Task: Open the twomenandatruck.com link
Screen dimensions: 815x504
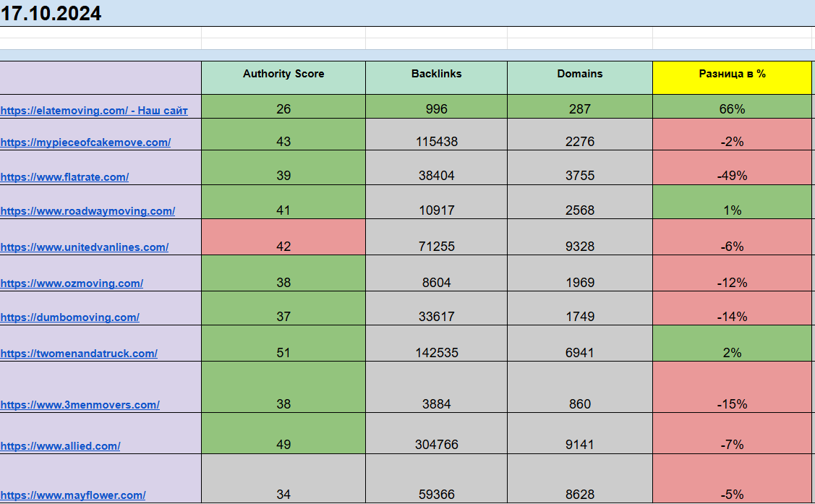Action: pyautogui.click(x=79, y=354)
